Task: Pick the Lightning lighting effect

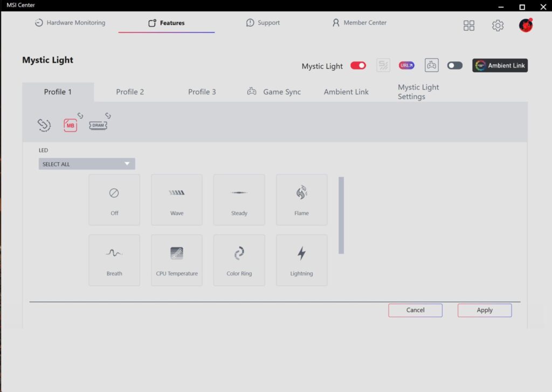Action: pyautogui.click(x=302, y=260)
